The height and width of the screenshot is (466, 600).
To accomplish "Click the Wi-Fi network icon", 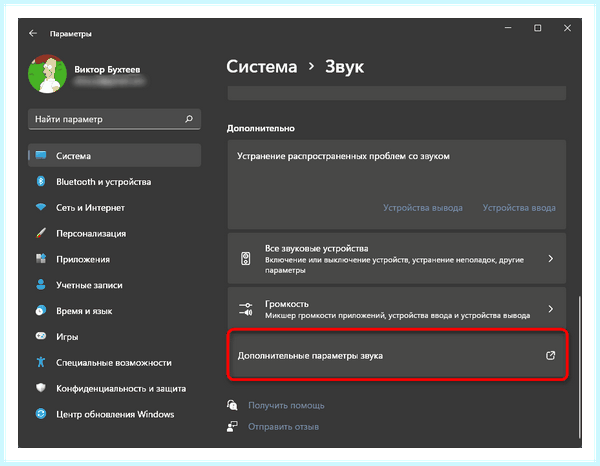I will [x=41, y=207].
